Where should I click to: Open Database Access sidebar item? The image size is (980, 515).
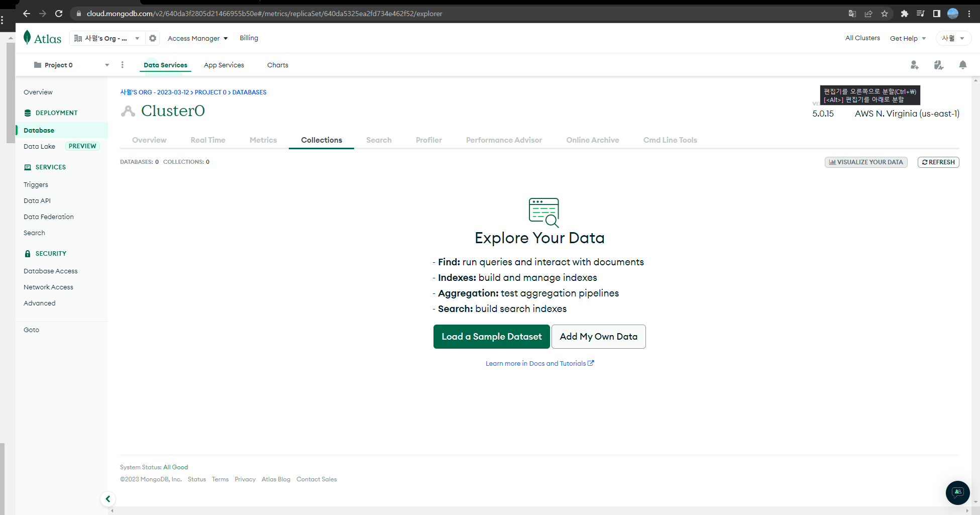[x=51, y=271]
